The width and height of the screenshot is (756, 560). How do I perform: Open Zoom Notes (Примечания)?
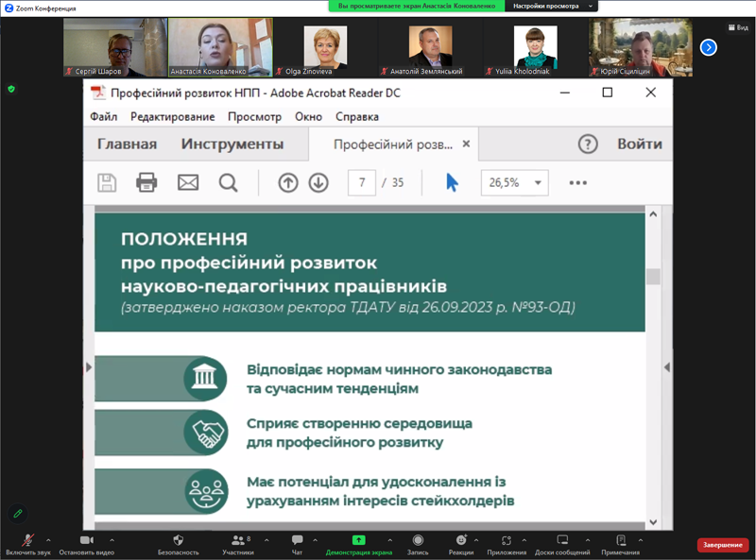point(621,545)
